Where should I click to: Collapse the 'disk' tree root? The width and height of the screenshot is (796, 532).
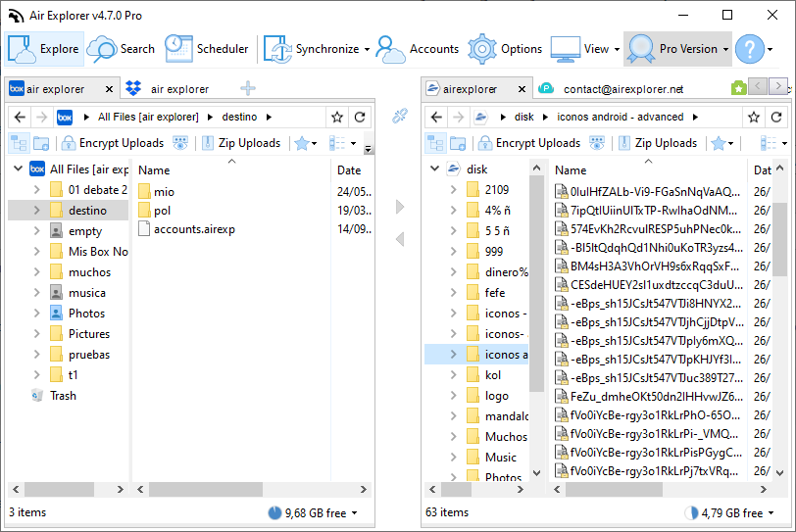coord(434,169)
